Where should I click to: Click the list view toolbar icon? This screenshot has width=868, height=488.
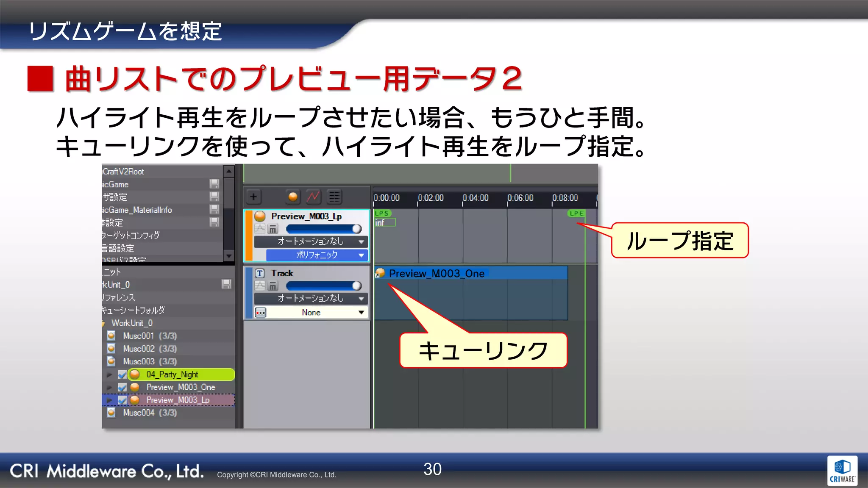pyautogui.click(x=334, y=197)
